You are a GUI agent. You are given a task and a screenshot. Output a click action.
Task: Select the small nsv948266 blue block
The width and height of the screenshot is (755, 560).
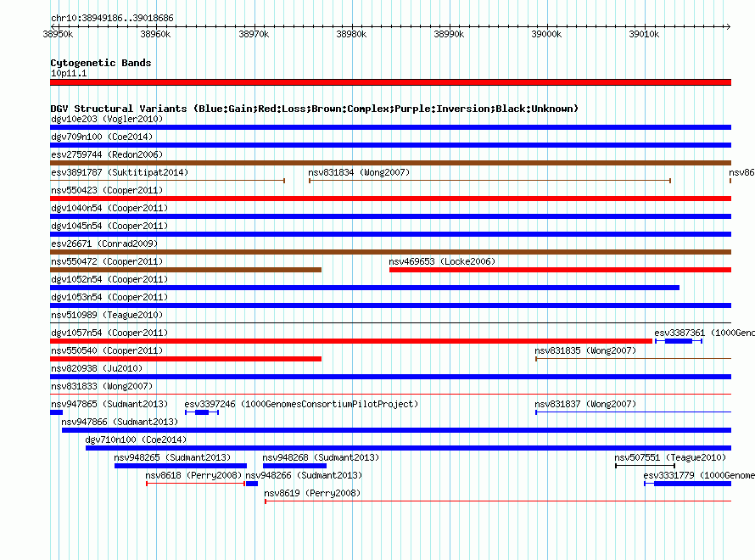(x=252, y=484)
